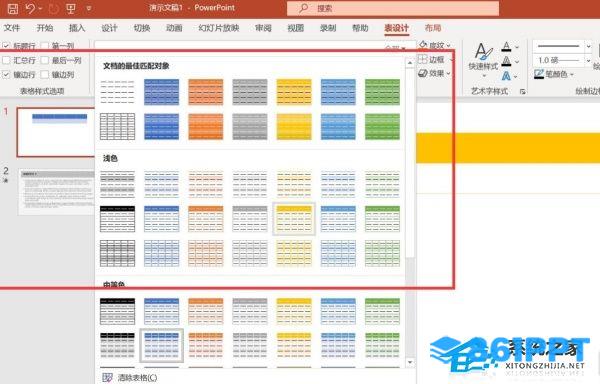Open 快速样式 WordArt quick styles
Image resolution: width=600 pixels, height=384 pixels.
point(484,57)
